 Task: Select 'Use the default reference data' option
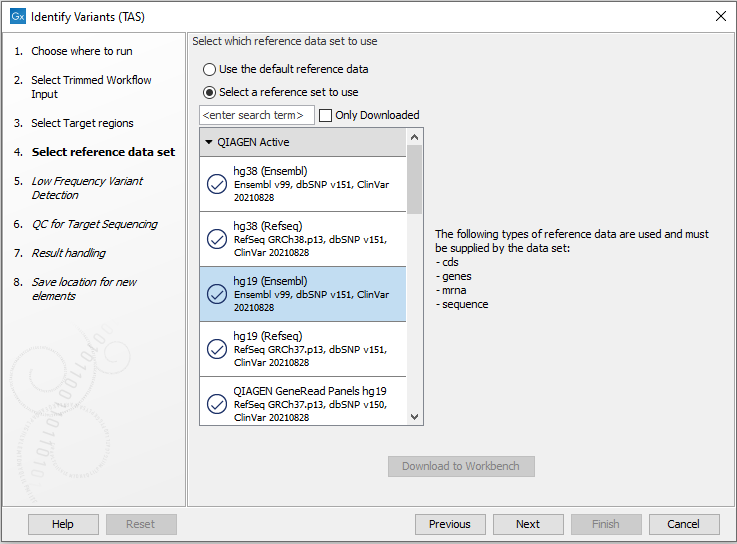click(x=209, y=70)
